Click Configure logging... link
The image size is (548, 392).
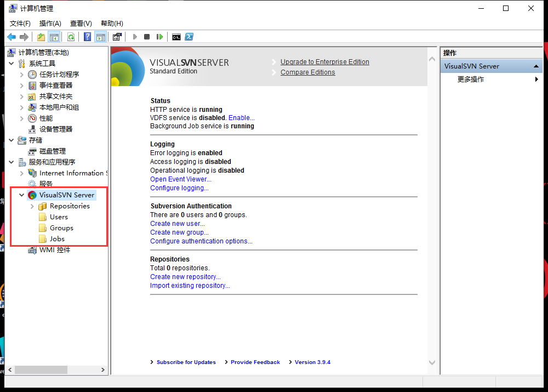(x=179, y=188)
